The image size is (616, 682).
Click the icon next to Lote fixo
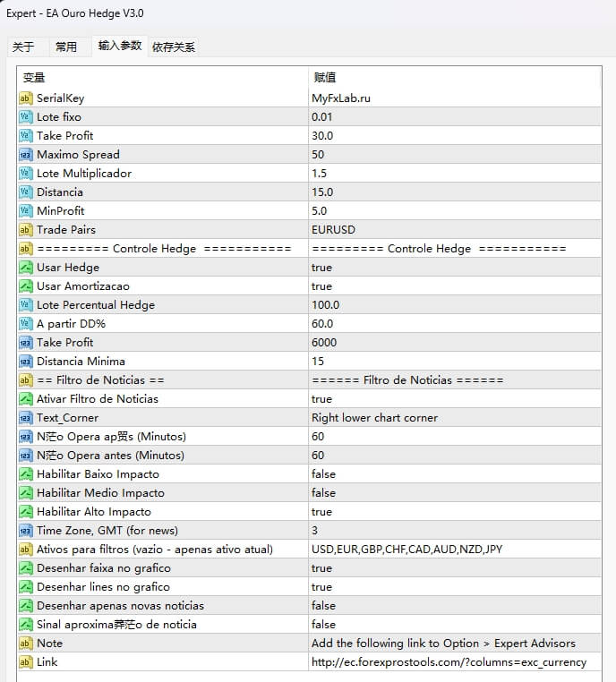25,117
